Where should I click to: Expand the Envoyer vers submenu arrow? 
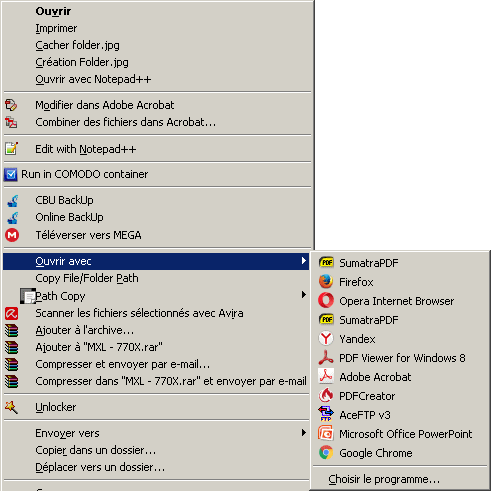click(304, 433)
